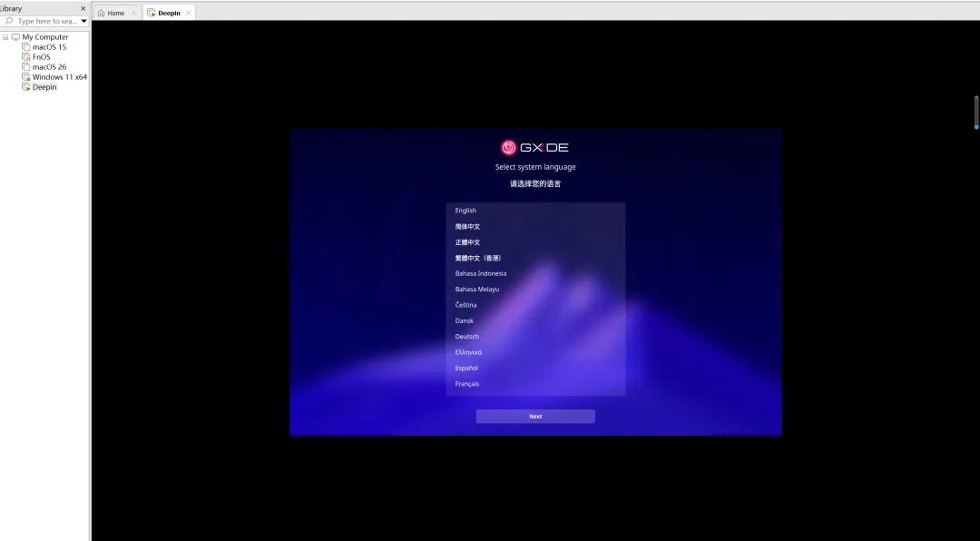Choose 简体中文 from the language list
This screenshot has width=980, height=541.
(535, 226)
